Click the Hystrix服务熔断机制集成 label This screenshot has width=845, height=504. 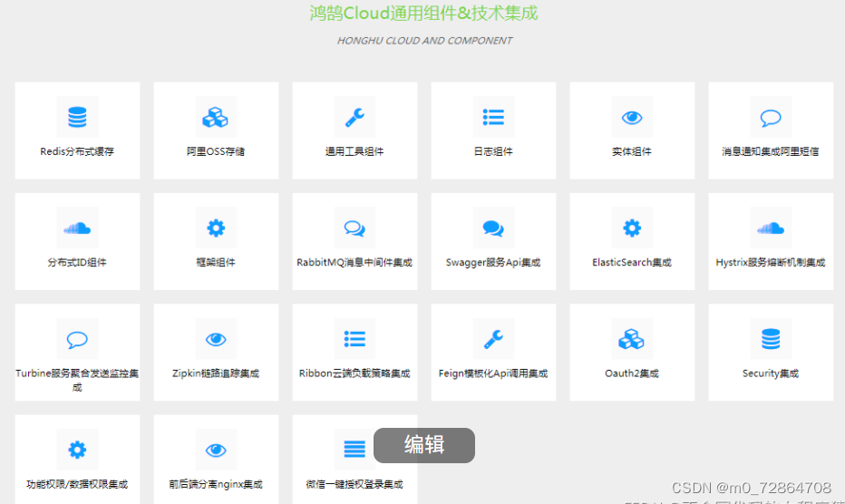tap(771, 263)
